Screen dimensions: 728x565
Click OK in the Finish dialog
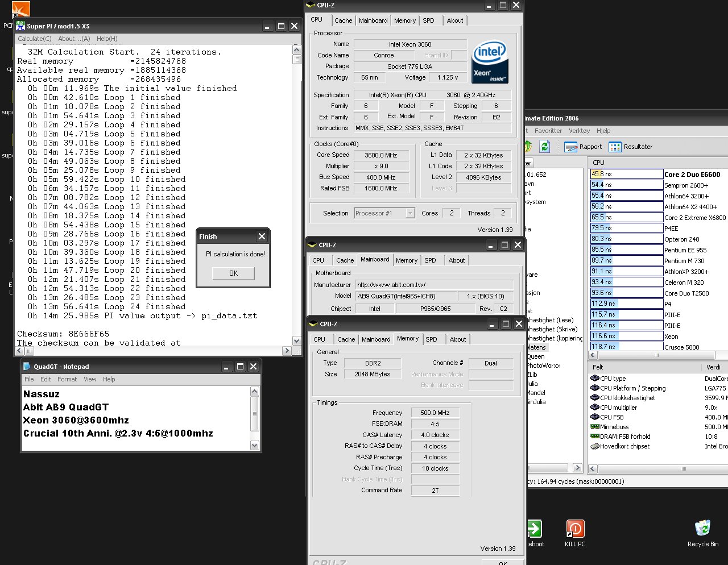pyautogui.click(x=233, y=273)
